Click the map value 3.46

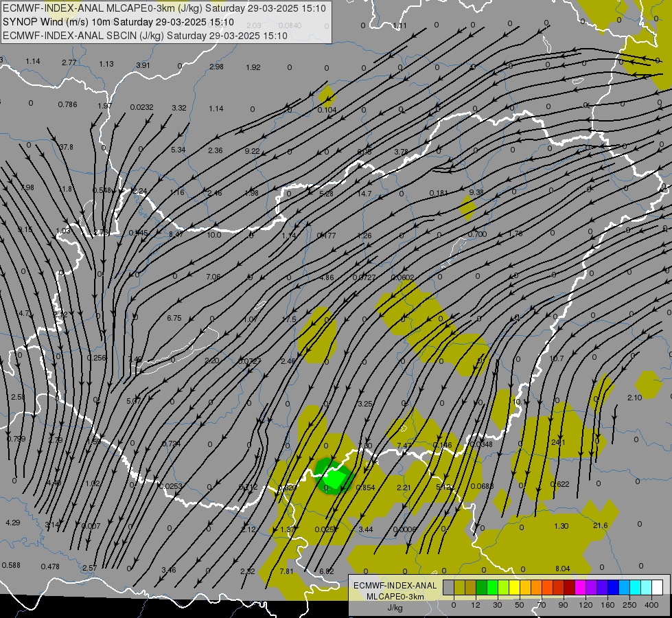point(169,570)
